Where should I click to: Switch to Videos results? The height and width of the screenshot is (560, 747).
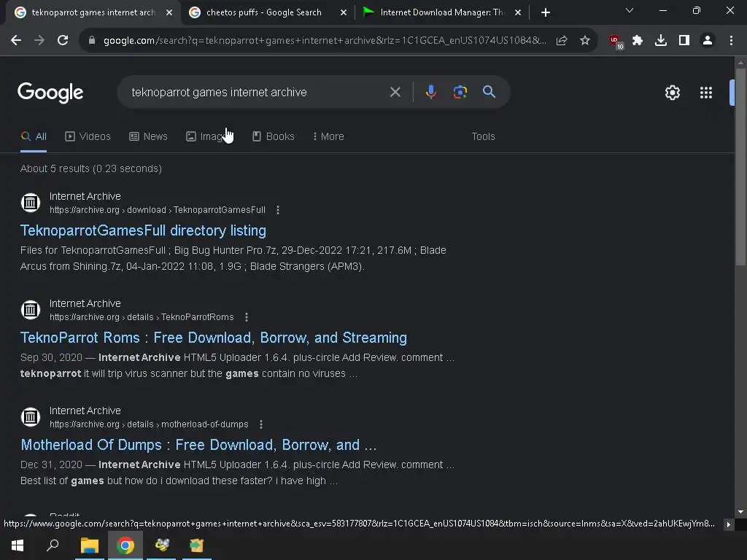pyautogui.click(x=88, y=136)
